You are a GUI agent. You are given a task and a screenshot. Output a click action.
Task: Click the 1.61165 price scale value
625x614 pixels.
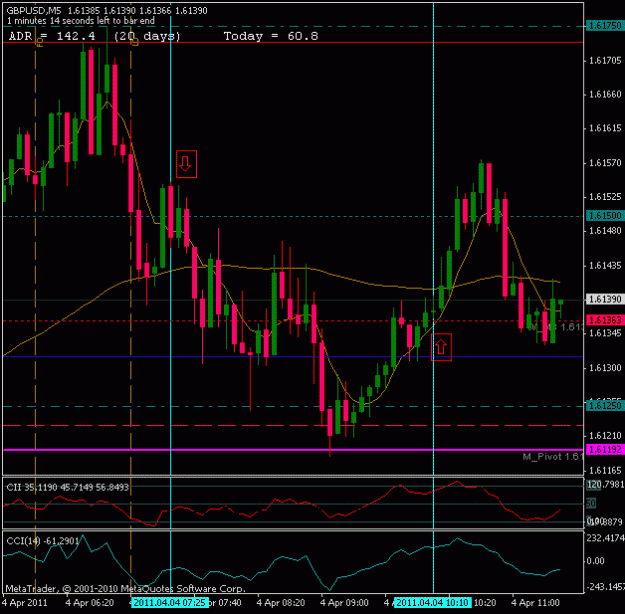coord(605,470)
